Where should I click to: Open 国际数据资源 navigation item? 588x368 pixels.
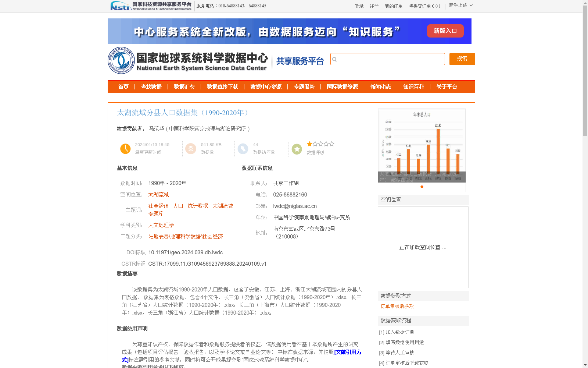pyautogui.click(x=342, y=87)
